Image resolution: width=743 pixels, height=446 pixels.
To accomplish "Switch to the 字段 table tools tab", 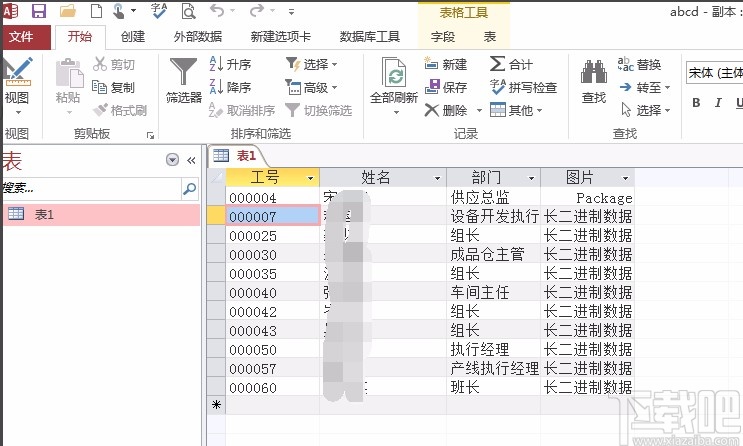I will coord(443,36).
